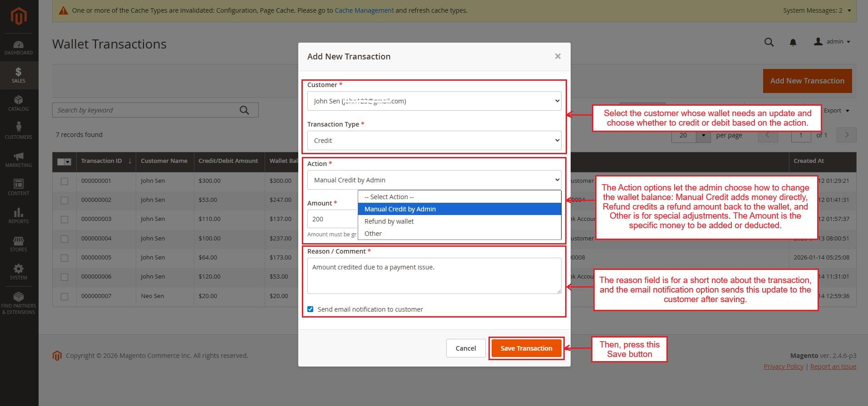Close the Add New Transaction dialog
868x406 pixels.
tap(557, 56)
